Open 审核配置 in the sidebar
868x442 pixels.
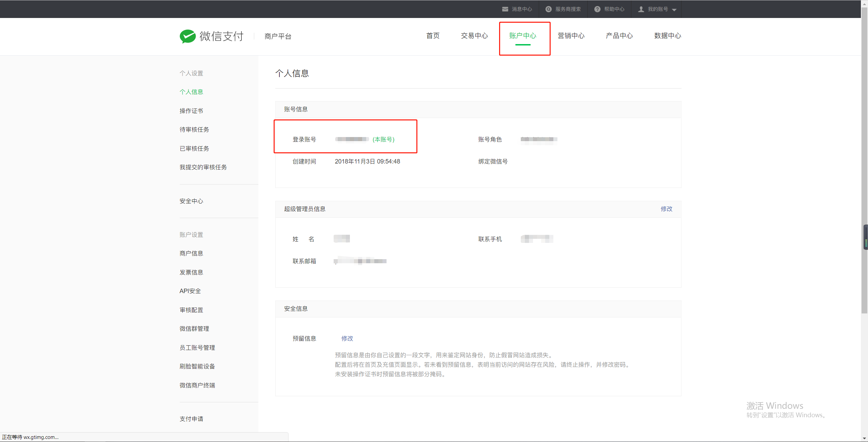point(191,310)
